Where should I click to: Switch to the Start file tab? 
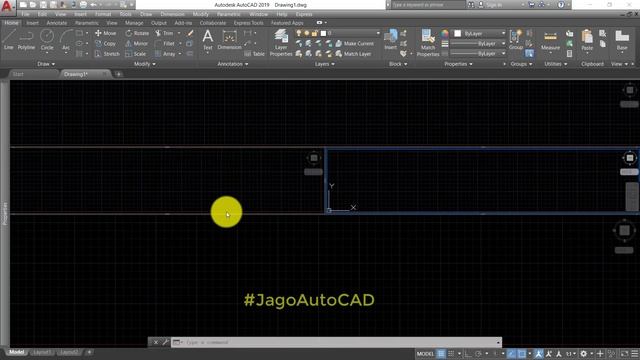coord(18,74)
